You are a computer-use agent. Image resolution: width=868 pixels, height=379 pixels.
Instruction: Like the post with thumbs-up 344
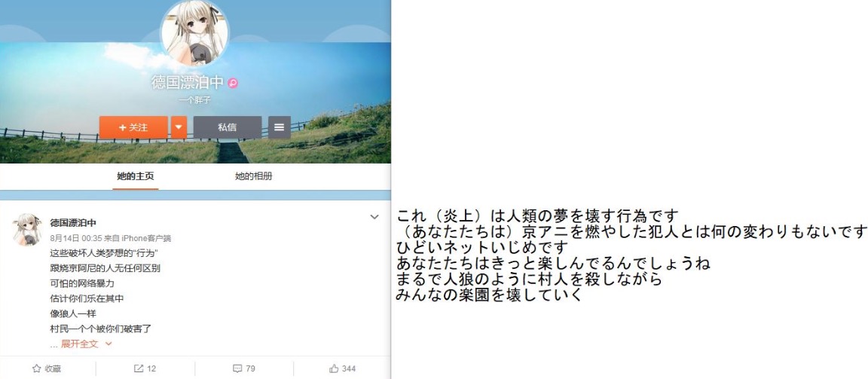[334, 368]
